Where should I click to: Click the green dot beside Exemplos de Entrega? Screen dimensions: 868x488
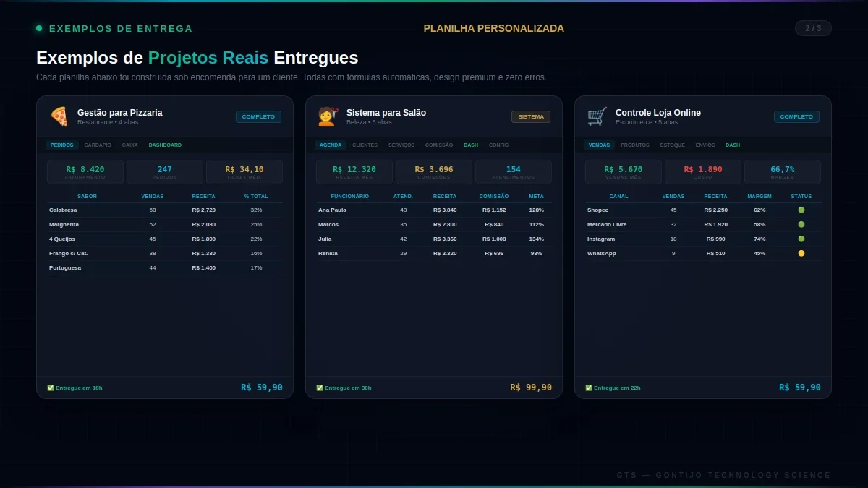click(x=39, y=28)
